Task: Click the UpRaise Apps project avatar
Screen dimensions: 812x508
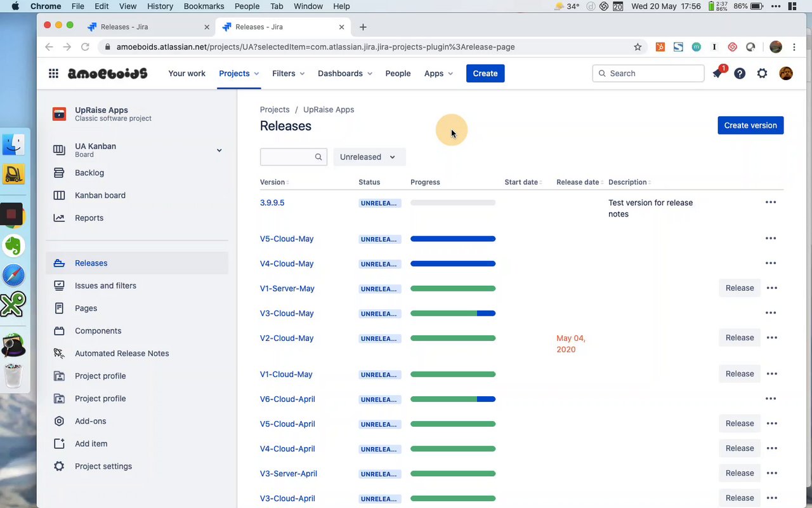Action: (x=59, y=114)
